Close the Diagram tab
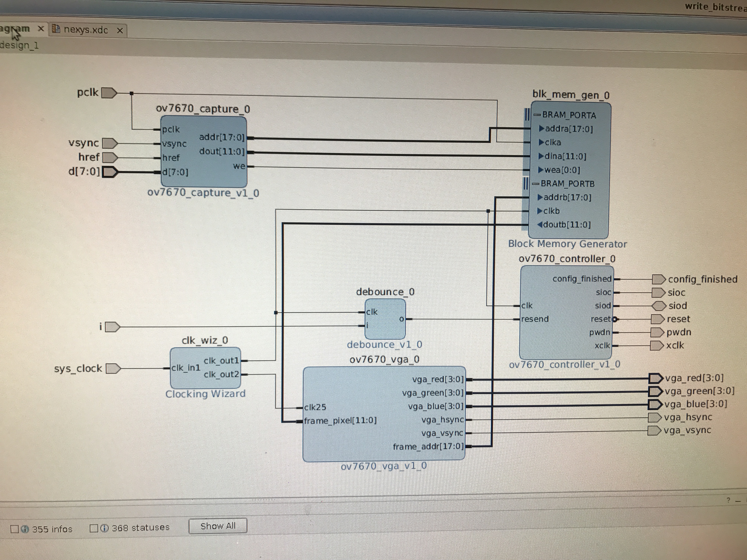 [41, 29]
